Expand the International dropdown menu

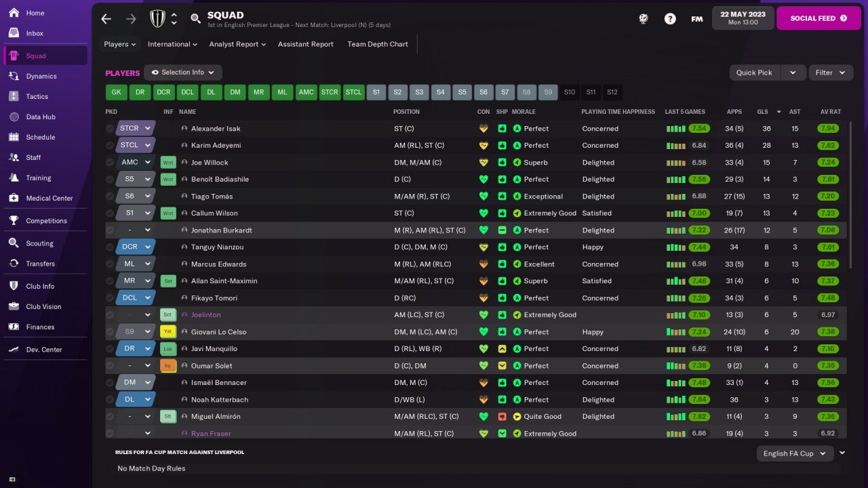click(x=172, y=44)
